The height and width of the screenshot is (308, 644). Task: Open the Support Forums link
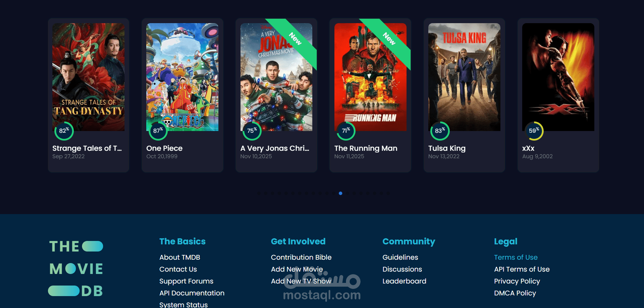point(186,281)
